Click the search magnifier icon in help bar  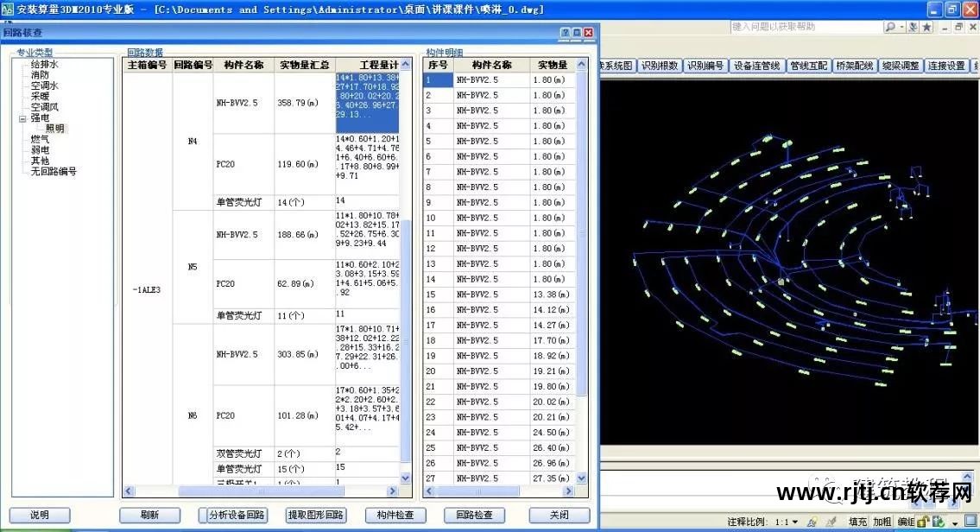tap(888, 28)
